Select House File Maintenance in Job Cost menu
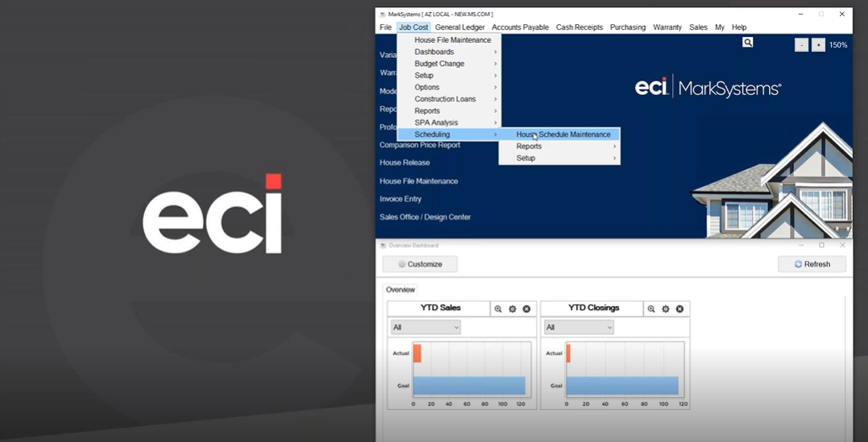Image resolution: width=868 pixels, height=442 pixels. point(449,39)
